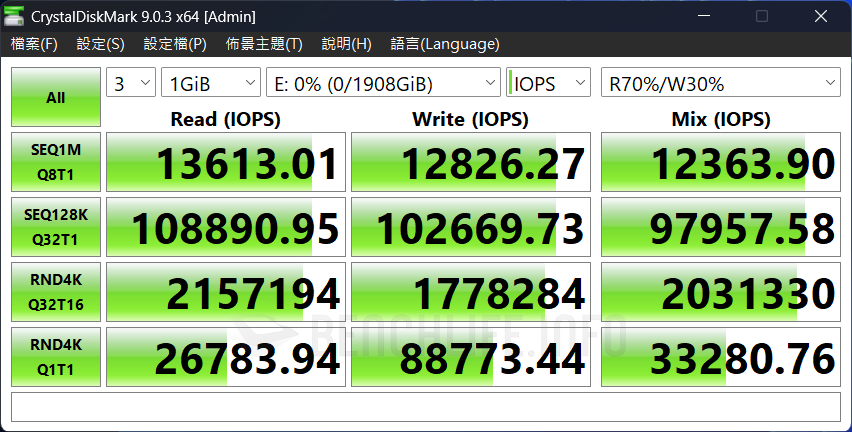This screenshot has height=432, width=852.
Task: Open the 語言(Language) menu
Action: pyautogui.click(x=445, y=44)
